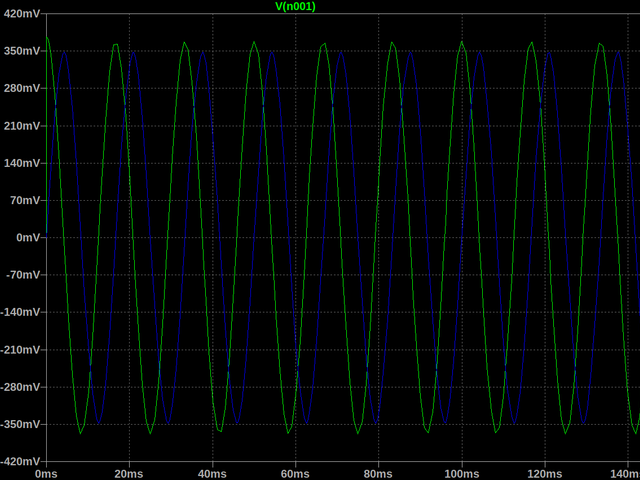Viewport: 640px width, 480px height.
Task: Select the 100ms label on the horizontal axis
Action: tap(460, 472)
